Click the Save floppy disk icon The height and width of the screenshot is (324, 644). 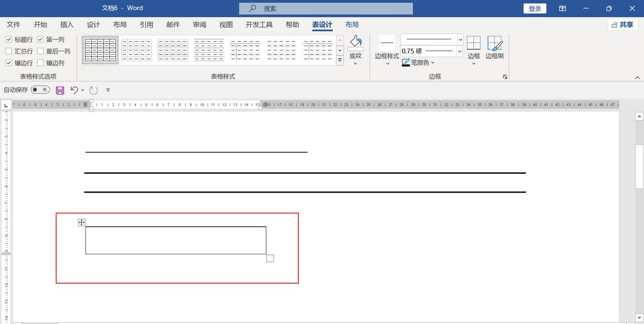[60, 90]
